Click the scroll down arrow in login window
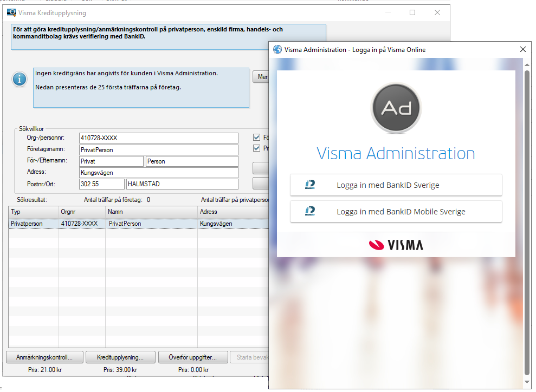The image size is (536, 392). (527, 382)
